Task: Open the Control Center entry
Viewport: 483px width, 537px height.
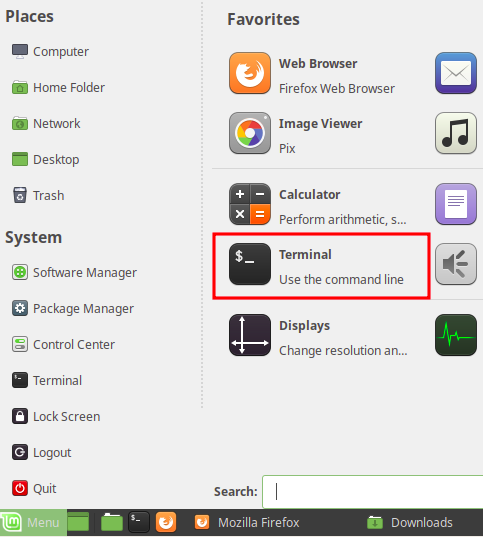Action: pos(63,344)
